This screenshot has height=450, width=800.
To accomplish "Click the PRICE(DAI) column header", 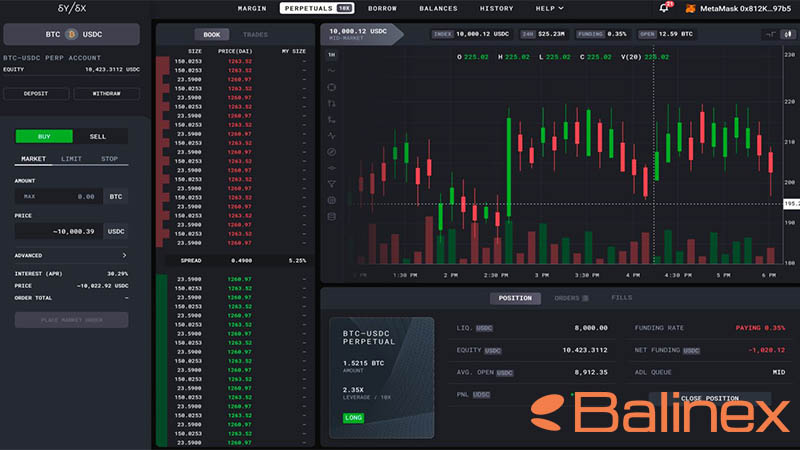I will (235, 51).
